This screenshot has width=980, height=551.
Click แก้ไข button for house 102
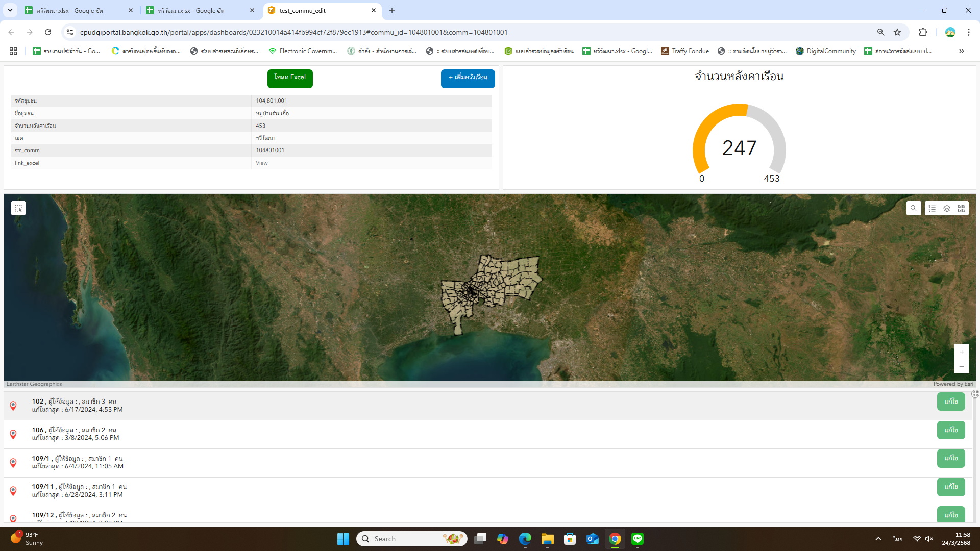(x=951, y=402)
